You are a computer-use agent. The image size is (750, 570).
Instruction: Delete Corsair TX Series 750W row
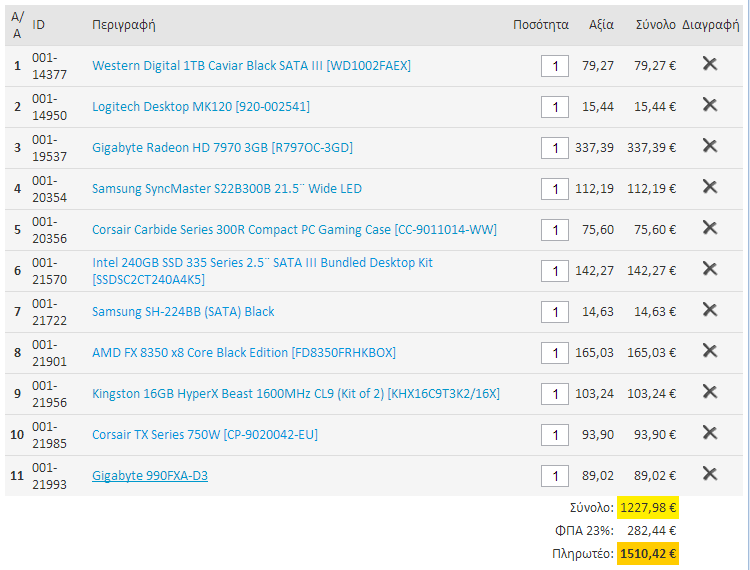click(x=710, y=433)
